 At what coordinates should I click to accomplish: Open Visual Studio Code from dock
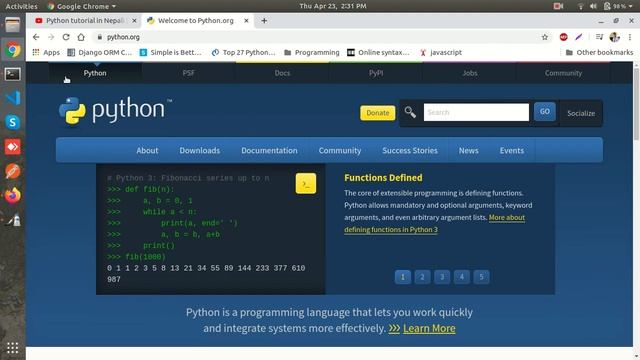[13, 98]
